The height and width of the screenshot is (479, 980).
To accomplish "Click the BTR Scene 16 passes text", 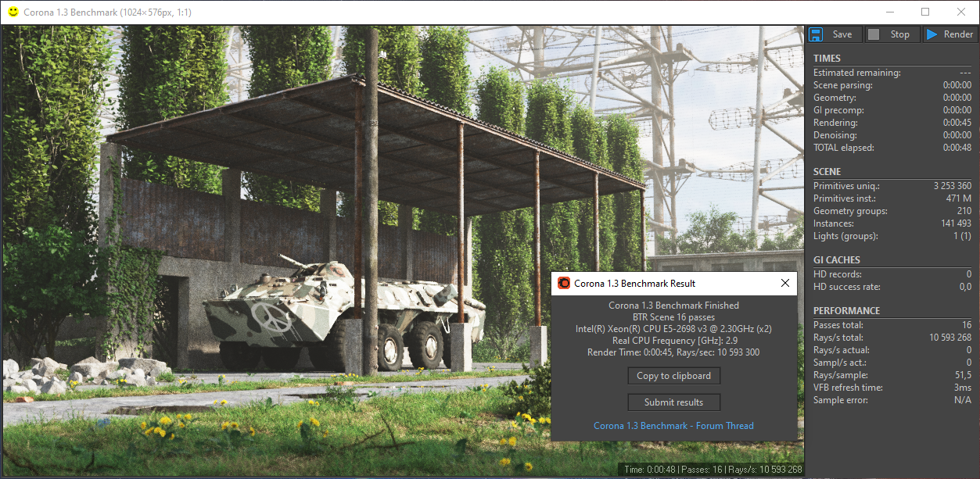I will click(673, 317).
